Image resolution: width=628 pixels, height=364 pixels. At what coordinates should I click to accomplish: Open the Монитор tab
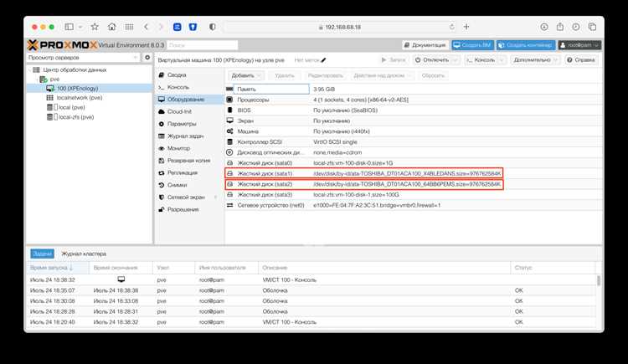click(178, 148)
